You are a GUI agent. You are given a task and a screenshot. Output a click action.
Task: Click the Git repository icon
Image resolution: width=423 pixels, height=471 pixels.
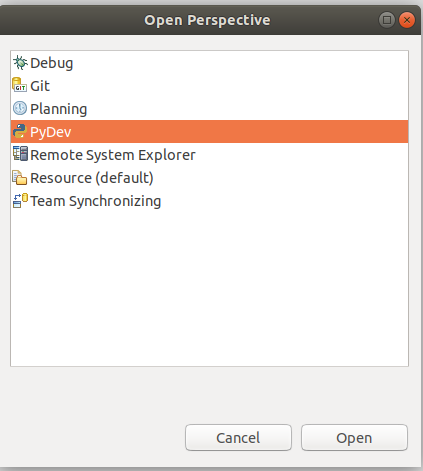click(19, 85)
